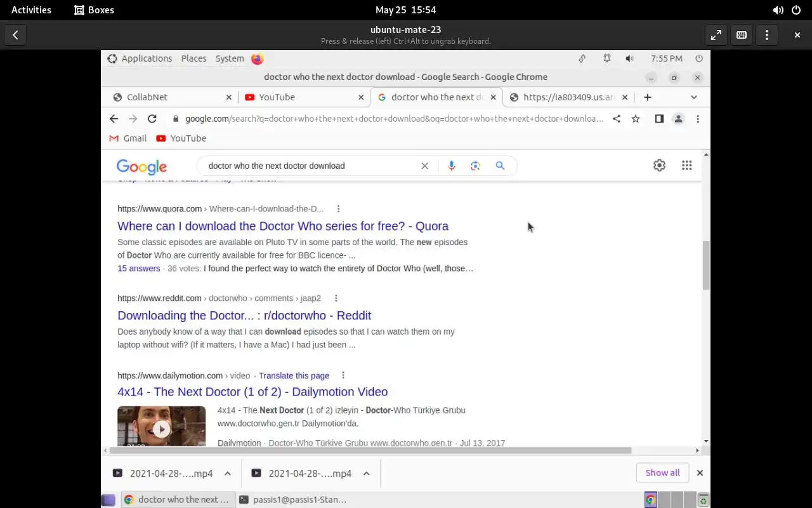Viewport: 812px width, 508px height.
Task: Open Places menu
Action: click(193, 58)
